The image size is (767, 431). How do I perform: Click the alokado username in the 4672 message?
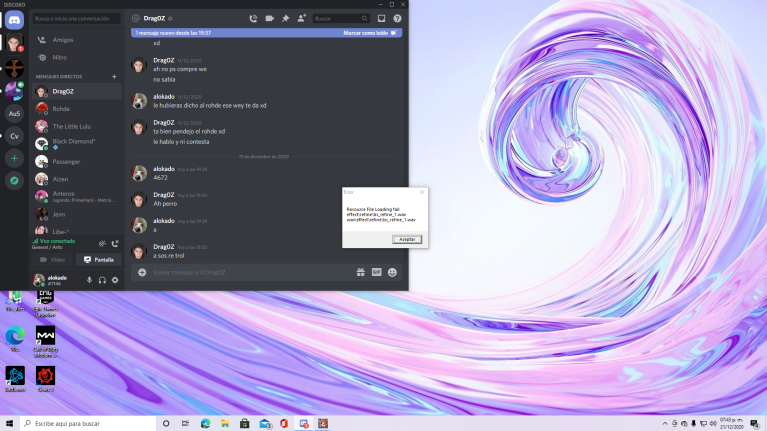click(x=163, y=169)
